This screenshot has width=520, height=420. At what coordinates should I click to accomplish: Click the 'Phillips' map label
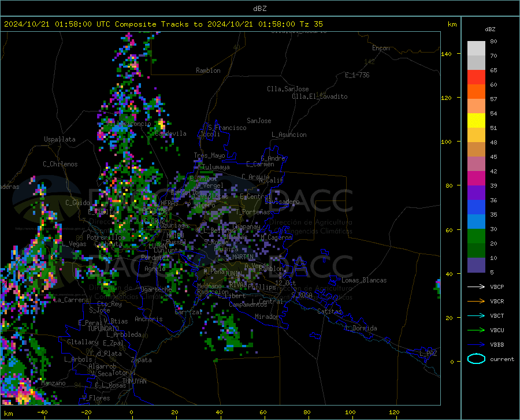click(262, 287)
